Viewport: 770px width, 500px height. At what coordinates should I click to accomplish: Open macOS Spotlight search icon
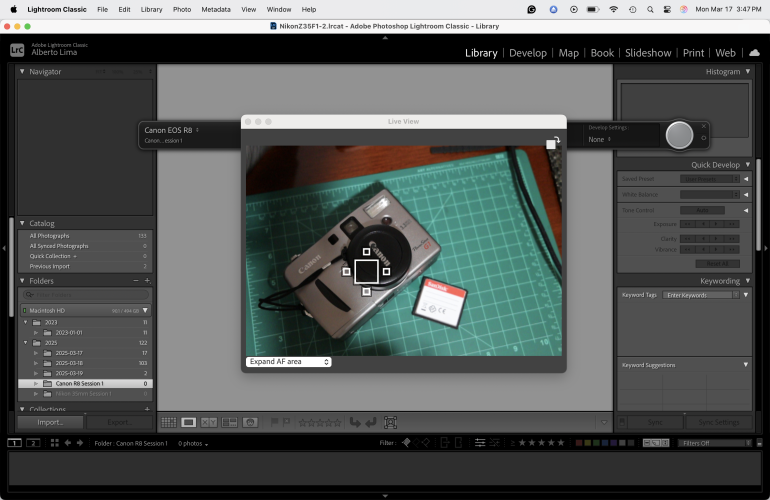650,9
